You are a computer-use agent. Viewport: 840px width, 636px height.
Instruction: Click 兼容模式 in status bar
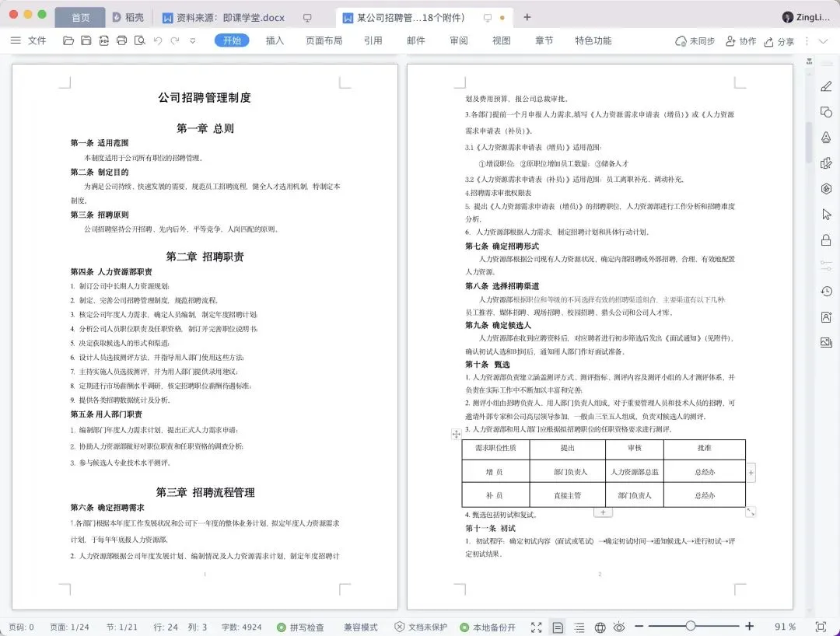(361, 627)
